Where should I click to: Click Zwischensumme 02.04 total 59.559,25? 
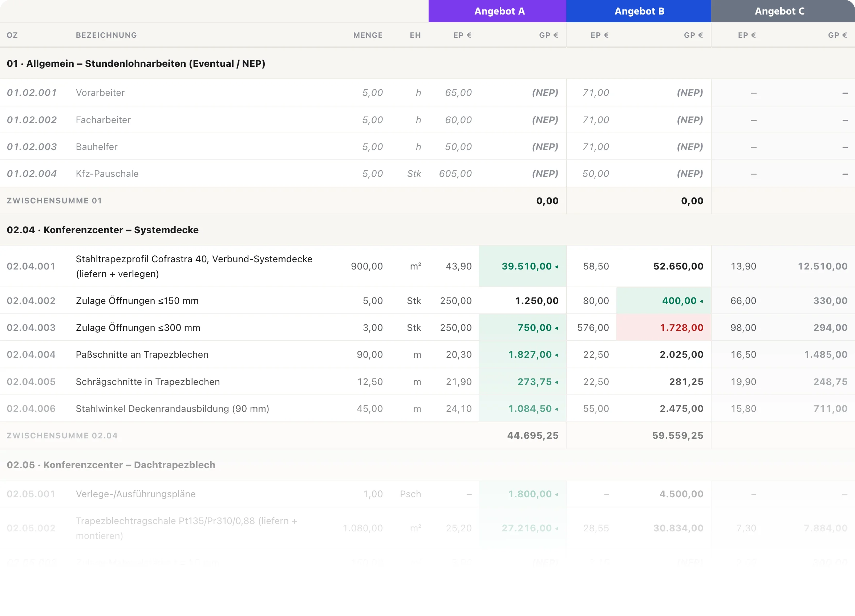[677, 436]
